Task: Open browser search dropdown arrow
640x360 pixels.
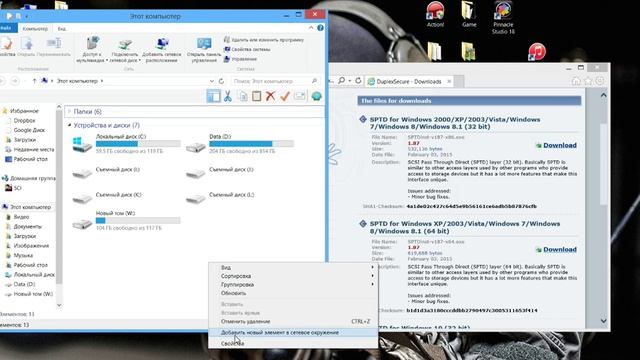Action: pyautogui.click(x=350, y=81)
